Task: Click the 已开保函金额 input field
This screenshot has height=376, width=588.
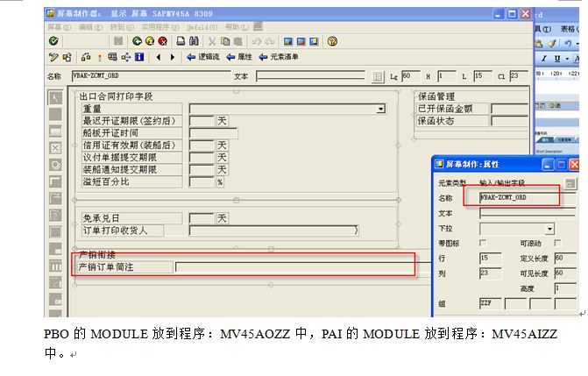Action: (x=509, y=109)
